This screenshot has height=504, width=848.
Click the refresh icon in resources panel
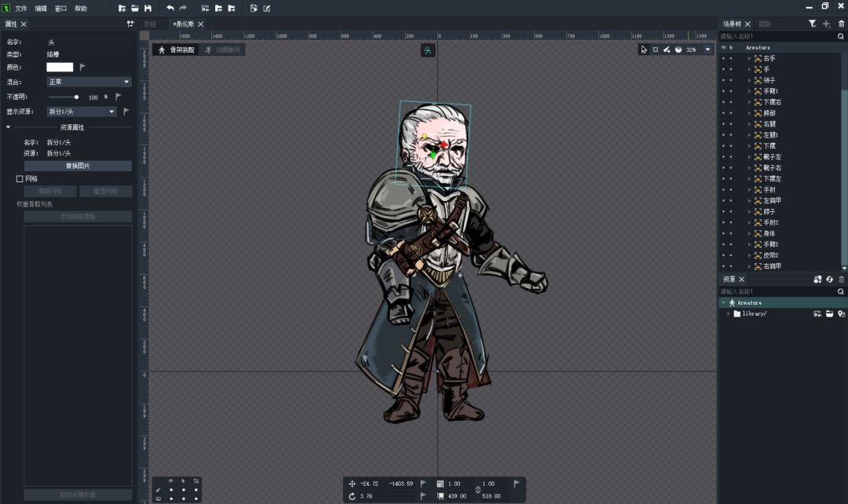(829, 279)
